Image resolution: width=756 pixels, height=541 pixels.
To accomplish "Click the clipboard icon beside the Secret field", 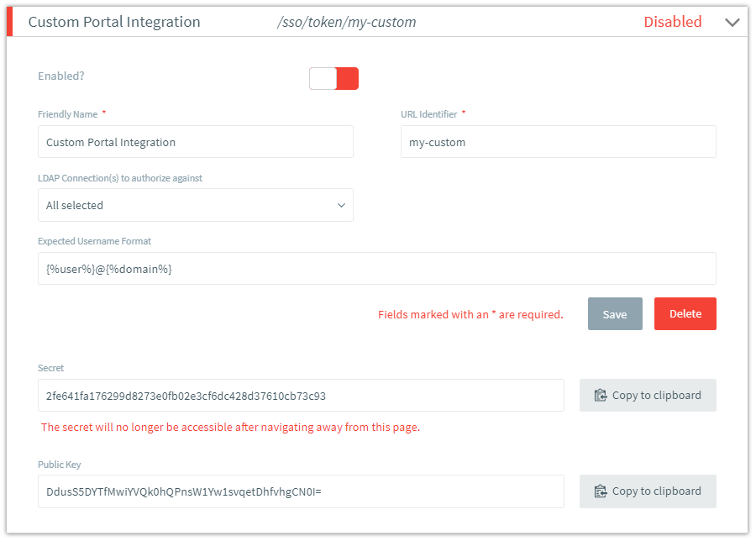I will [x=601, y=395].
